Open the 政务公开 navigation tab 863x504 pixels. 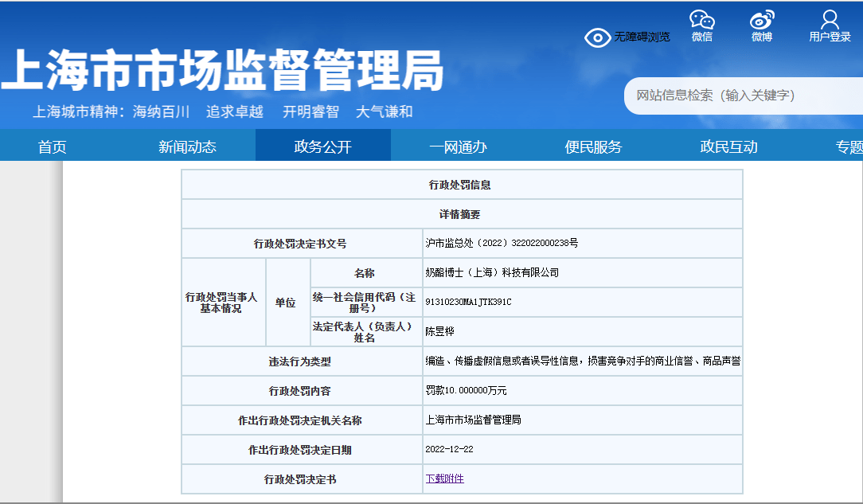[x=323, y=147]
